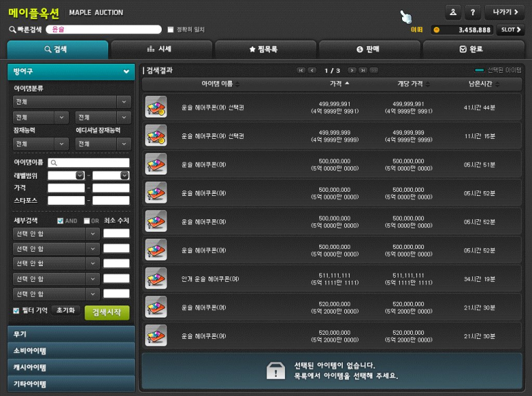Open the minimum 레벨범위 dropdown
The image size is (532, 396).
80,175
